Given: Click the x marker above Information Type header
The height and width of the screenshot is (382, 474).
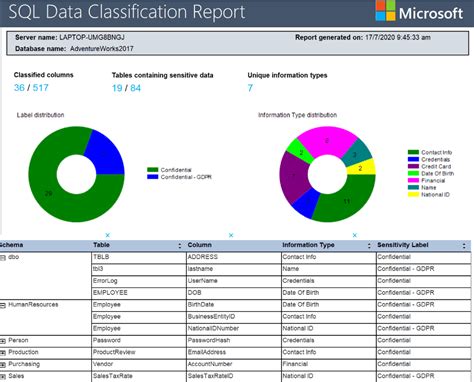Looking at the screenshot, I should click(x=355, y=235).
